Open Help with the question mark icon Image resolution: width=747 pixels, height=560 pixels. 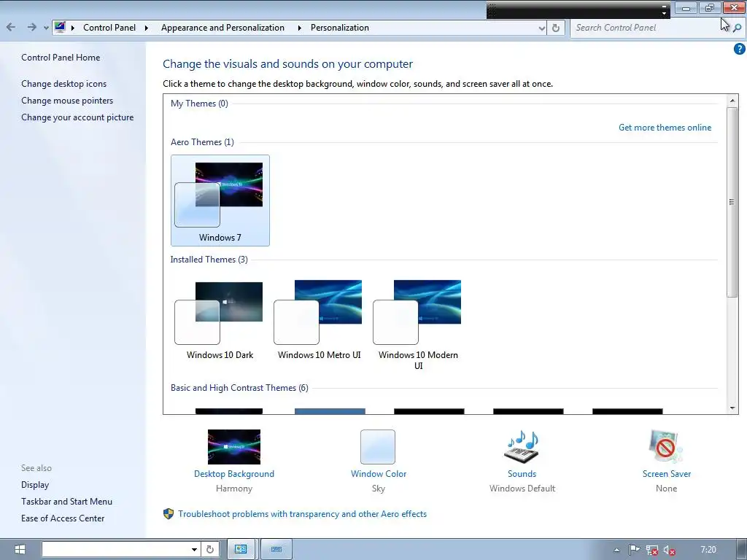click(x=739, y=49)
